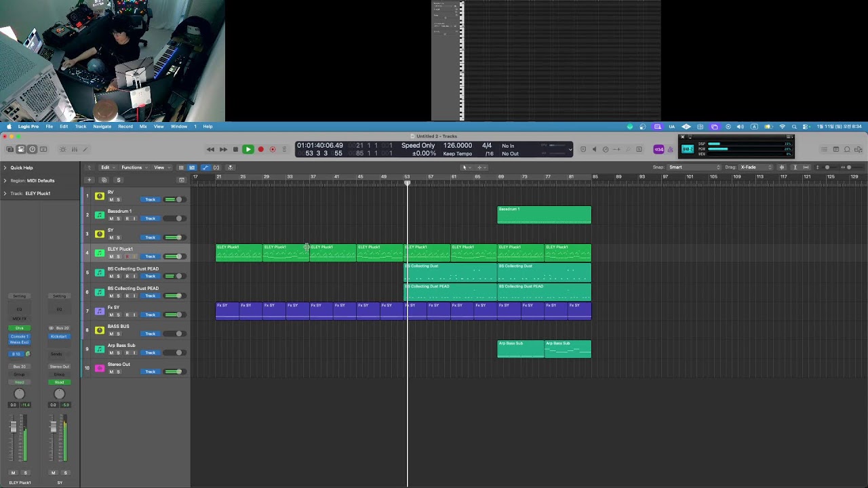
Task: Click Track automation button on BASS BUS
Action: coord(151,333)
